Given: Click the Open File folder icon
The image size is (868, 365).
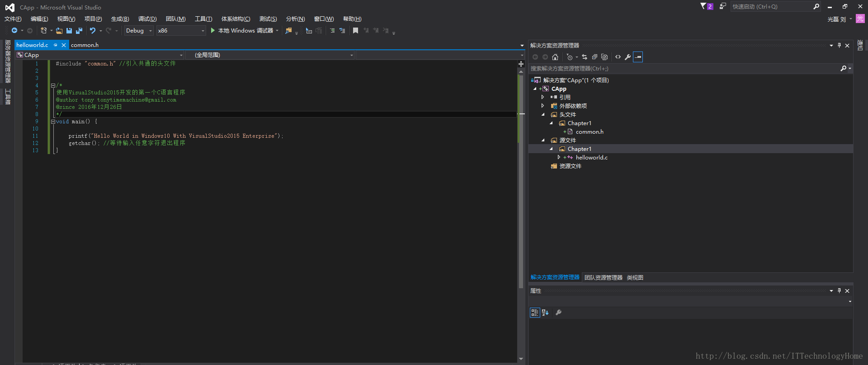Looking at the screenshot, I should [59, 31].
